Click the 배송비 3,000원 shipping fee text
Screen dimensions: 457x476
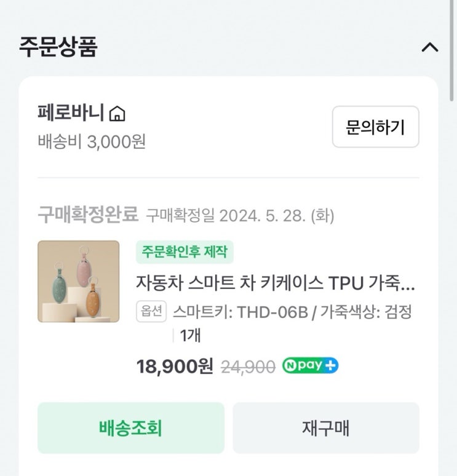(91, 141)
